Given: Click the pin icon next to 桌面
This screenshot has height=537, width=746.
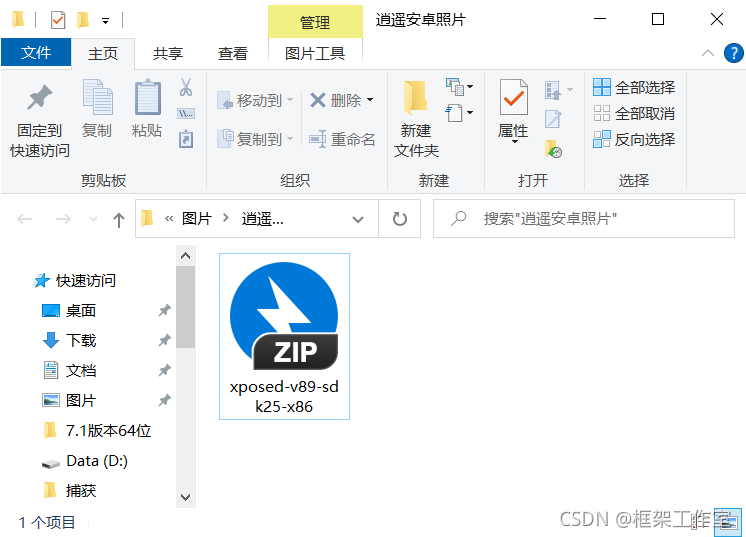Looking at the screenshot, I should click(165, 311).
